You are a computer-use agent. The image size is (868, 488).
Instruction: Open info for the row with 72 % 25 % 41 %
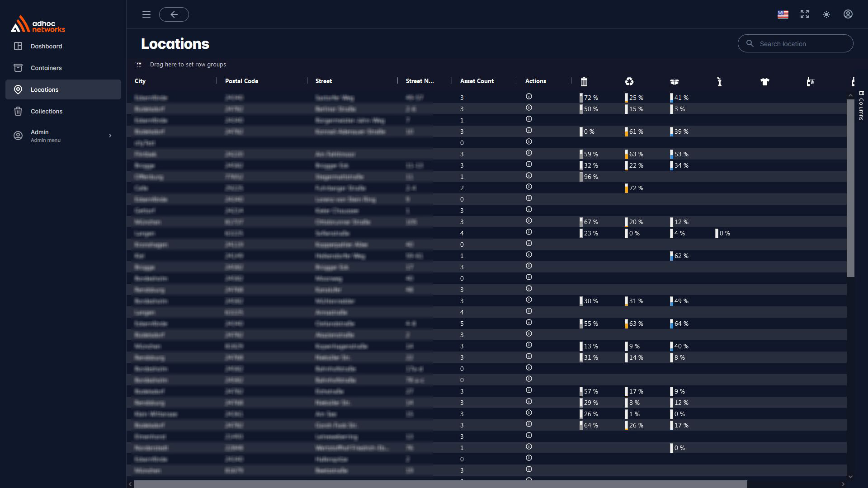529,97
